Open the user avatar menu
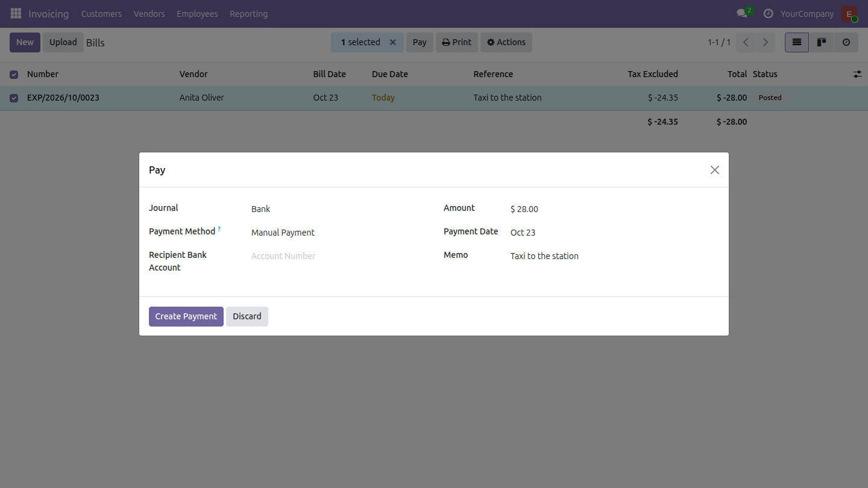Viewport: 868px width, 488px height. (x=849, y=13)
